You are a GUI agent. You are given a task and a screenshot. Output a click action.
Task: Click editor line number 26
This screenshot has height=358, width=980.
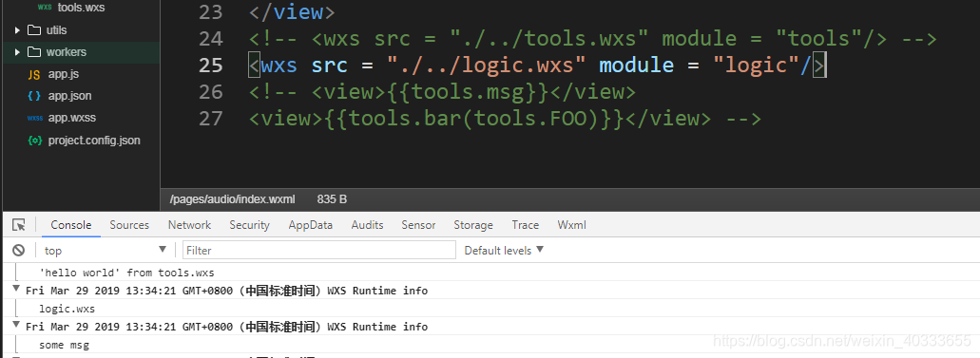[x=210, y=92]
